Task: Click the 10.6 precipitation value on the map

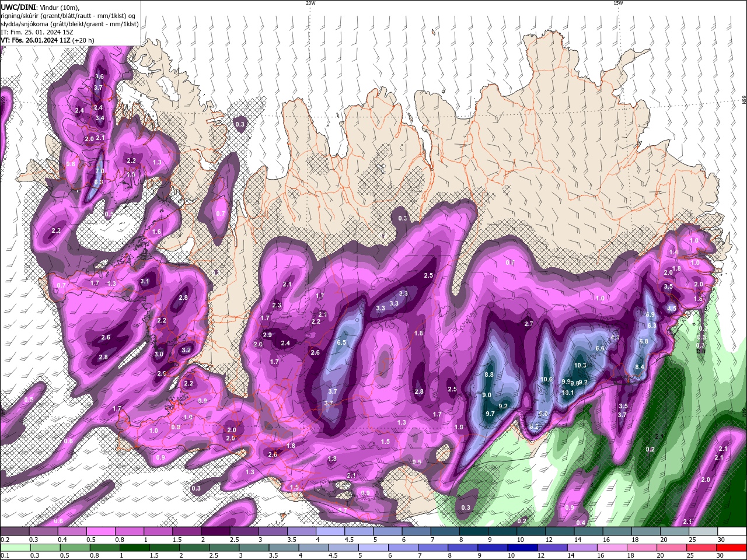Action: (546, 379)
